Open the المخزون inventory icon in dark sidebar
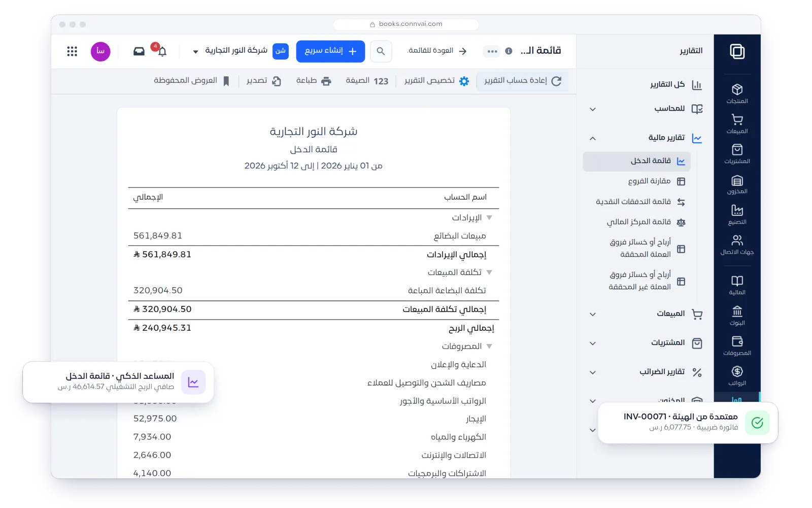 click(737, 184)
